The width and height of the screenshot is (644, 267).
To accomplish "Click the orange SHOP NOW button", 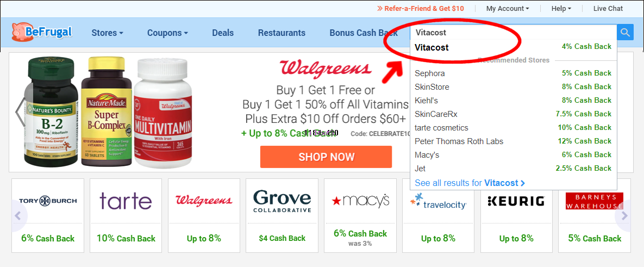I will (x=326, y=157).
